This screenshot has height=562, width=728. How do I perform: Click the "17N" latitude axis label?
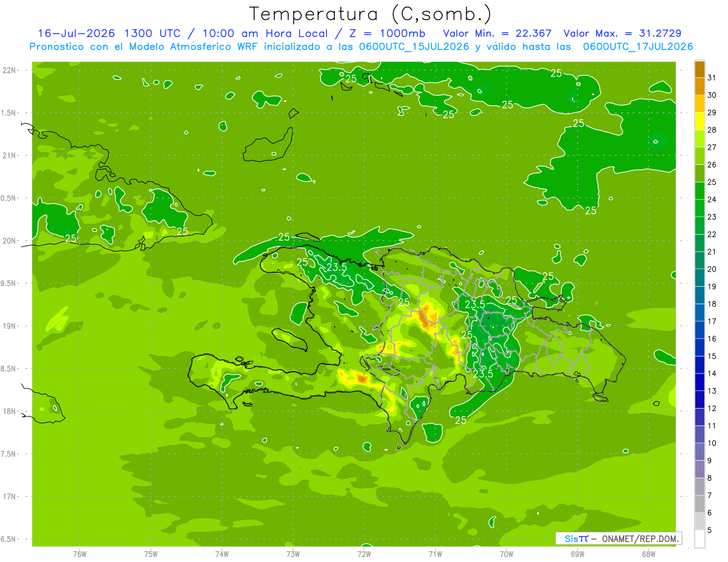(10, 497)
